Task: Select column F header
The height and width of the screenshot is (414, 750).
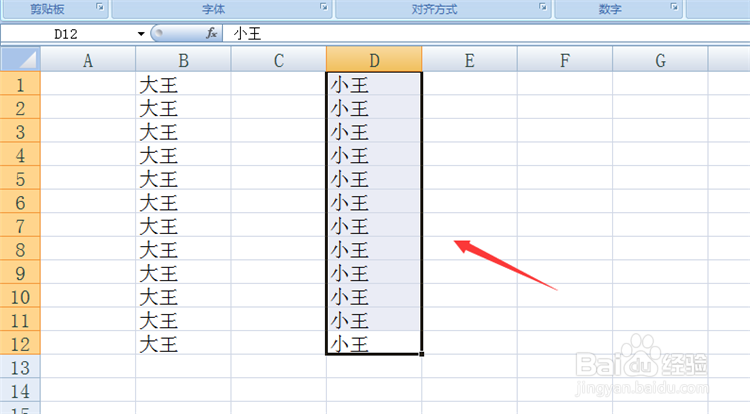Action: 564,60
